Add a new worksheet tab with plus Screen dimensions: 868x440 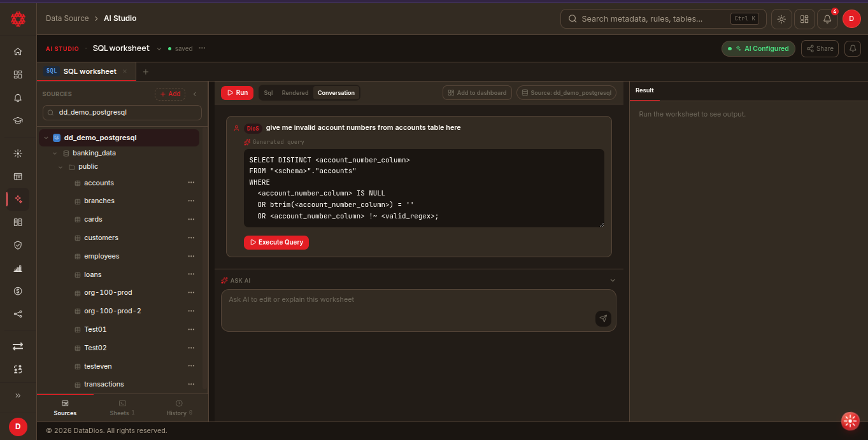[x=145, y=72]
